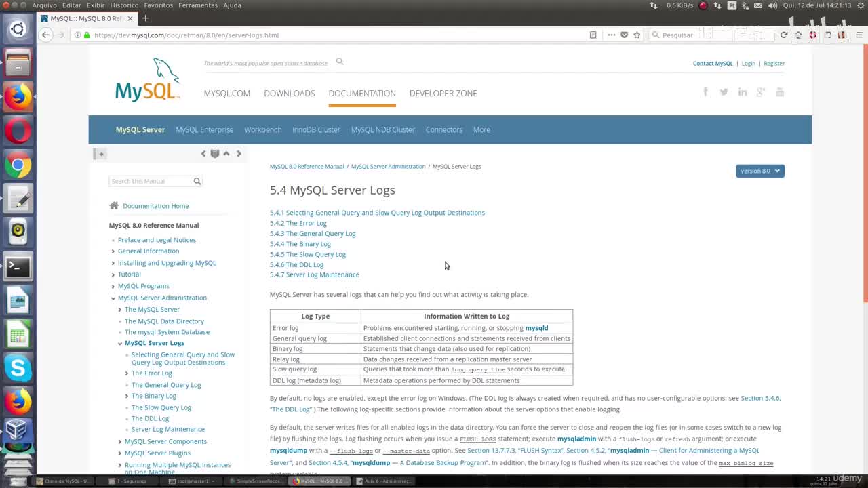Expand the MySQL Programs tree node arrow
Image resolution: width=868 pixels, height=488 pixels.
click(113, 286)
